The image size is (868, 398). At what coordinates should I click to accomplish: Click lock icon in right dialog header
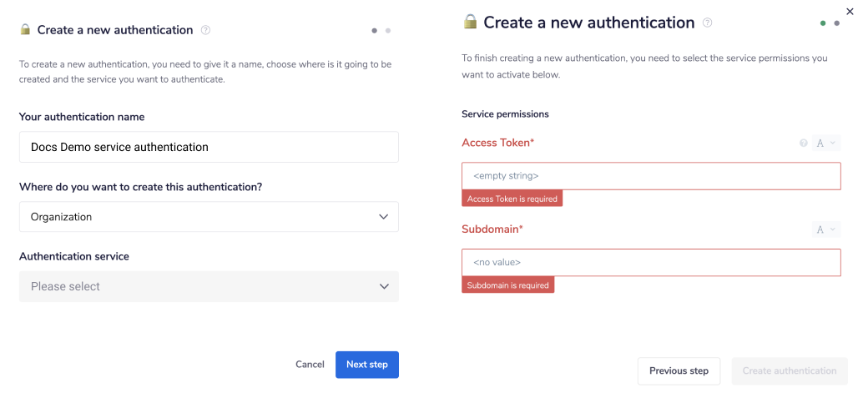(470, 23)
